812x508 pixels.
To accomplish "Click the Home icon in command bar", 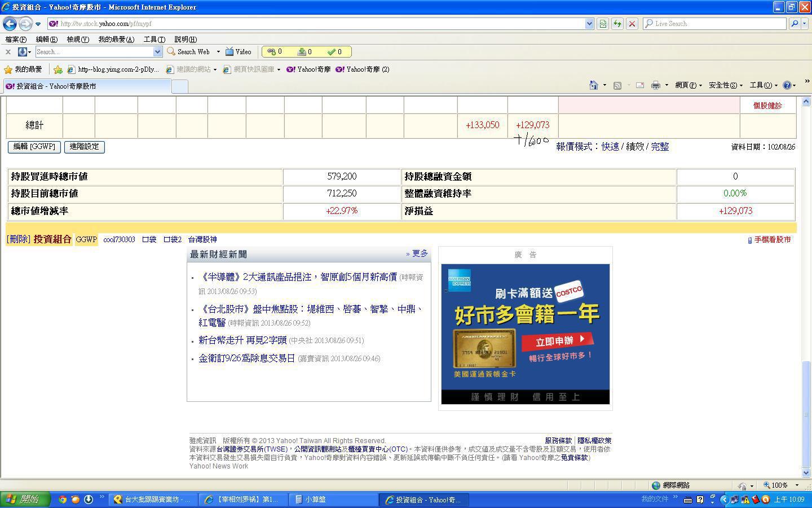I will (x=593, y=85).
